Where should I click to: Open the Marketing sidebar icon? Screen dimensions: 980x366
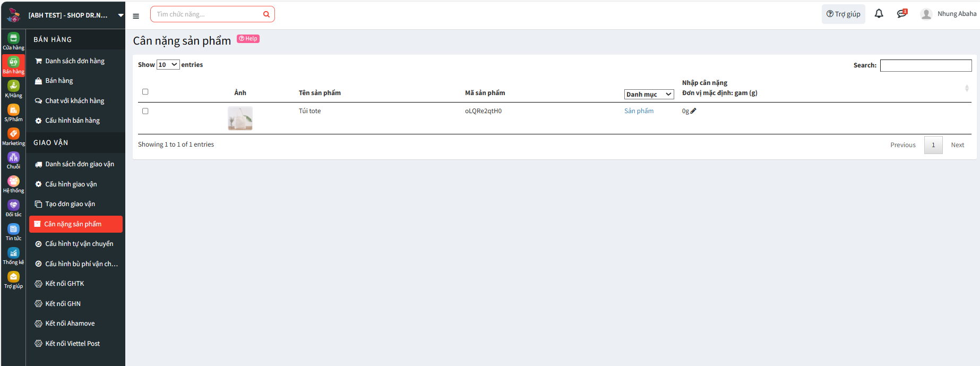point(13,136)
